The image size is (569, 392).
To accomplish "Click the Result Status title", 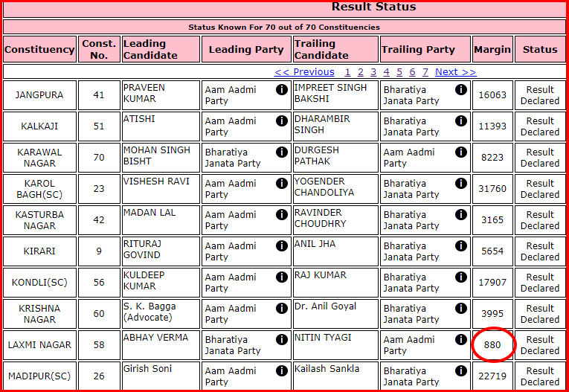I will coord(374,7).
